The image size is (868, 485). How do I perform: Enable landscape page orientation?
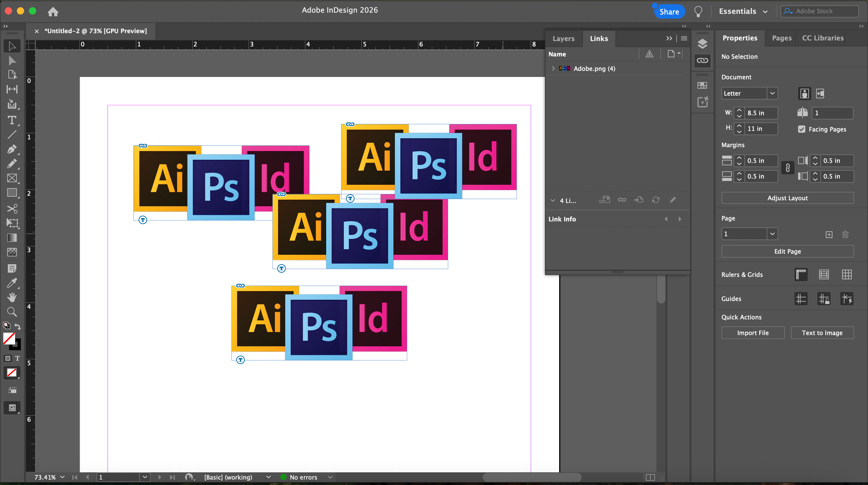click(x=820, y=94)
